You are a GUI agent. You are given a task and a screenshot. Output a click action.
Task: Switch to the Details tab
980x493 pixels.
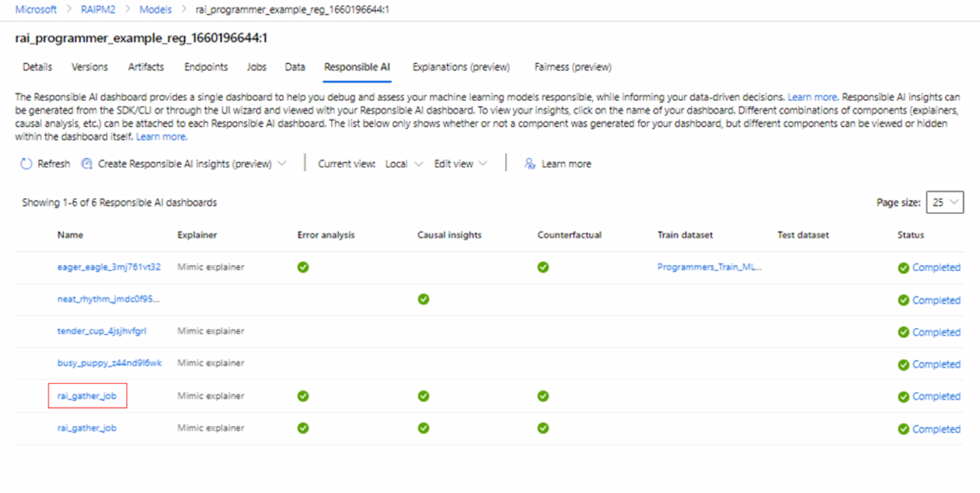(x=36, y=66)
